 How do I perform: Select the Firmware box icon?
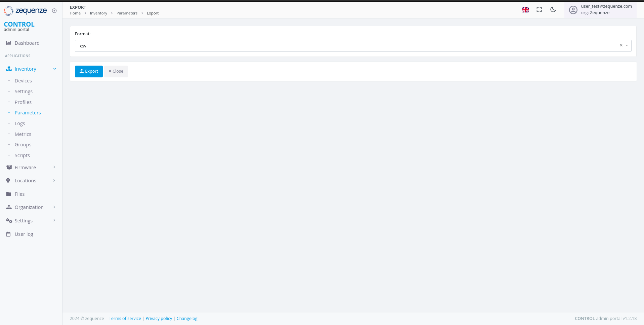[x=8, y=167]
